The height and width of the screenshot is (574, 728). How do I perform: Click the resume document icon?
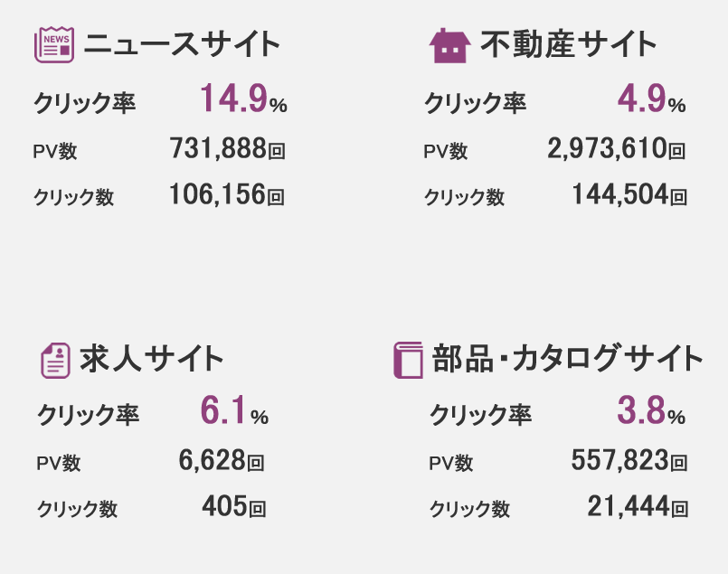[56, 361]
